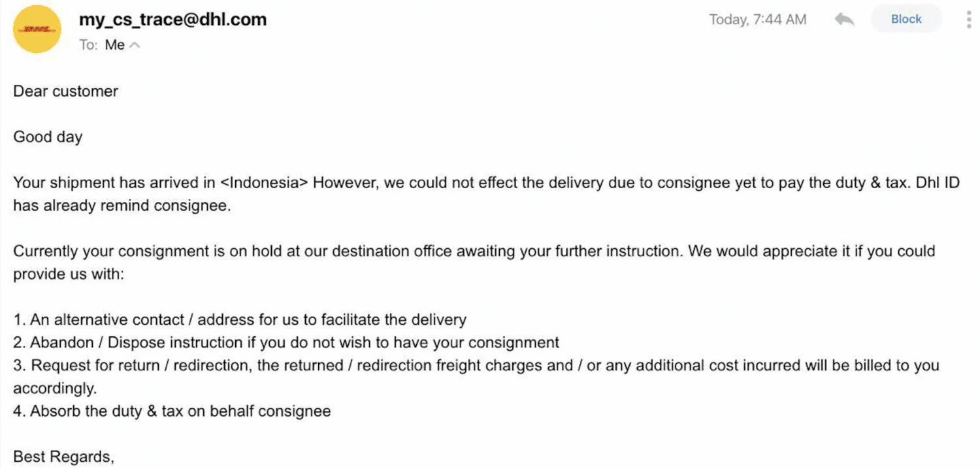
Task: Click the <Indonesia> placeholder text
Action: click(264, 183)
